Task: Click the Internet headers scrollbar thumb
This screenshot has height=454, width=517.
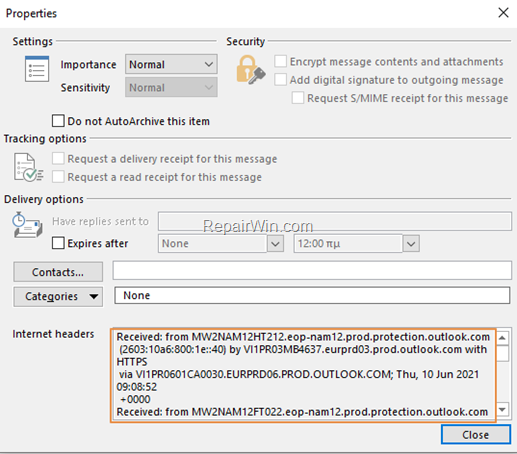Action: tap(502, 353)
